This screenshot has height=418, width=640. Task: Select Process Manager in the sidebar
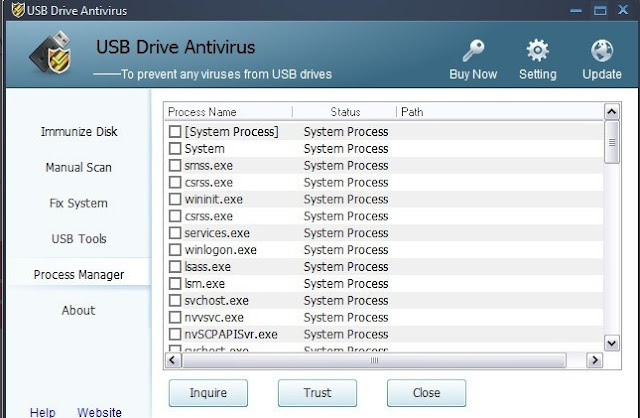click(x=79, y=274)
